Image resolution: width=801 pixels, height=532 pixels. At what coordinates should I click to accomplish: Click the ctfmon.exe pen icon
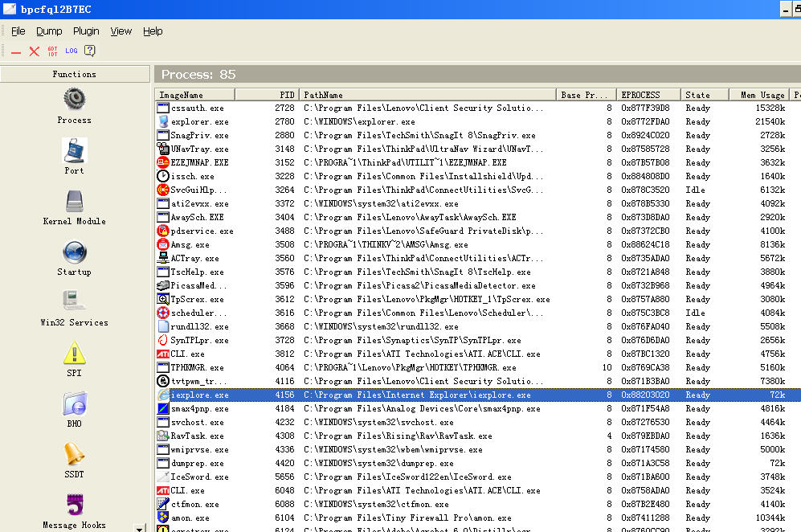(163, 504)
